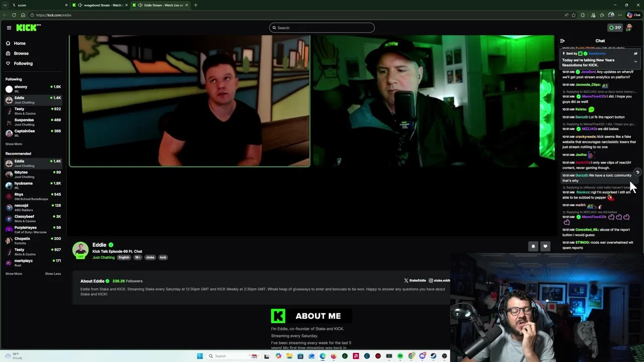This screenshot has width=644, height=362.
Task: Click the stake tag
Action: click(x=150, y=257)
